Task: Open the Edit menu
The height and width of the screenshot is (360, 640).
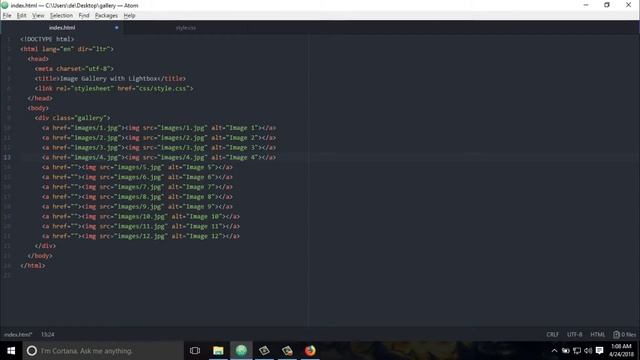Action: 22,16
